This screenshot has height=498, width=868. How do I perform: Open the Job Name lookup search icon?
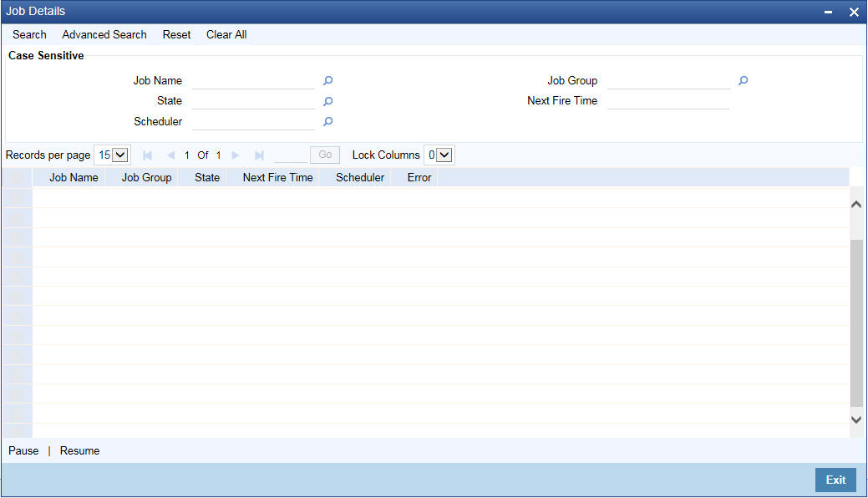coord(327,81)
